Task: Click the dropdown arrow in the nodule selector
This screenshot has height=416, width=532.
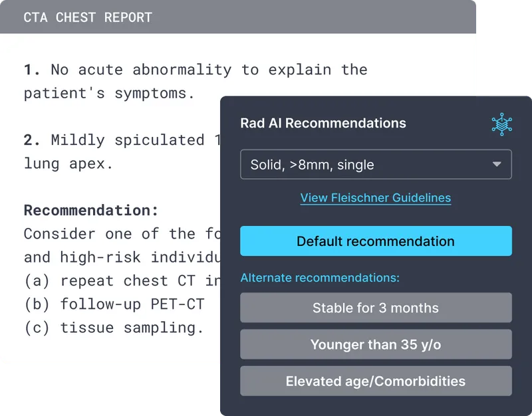Action: (497, 165)
